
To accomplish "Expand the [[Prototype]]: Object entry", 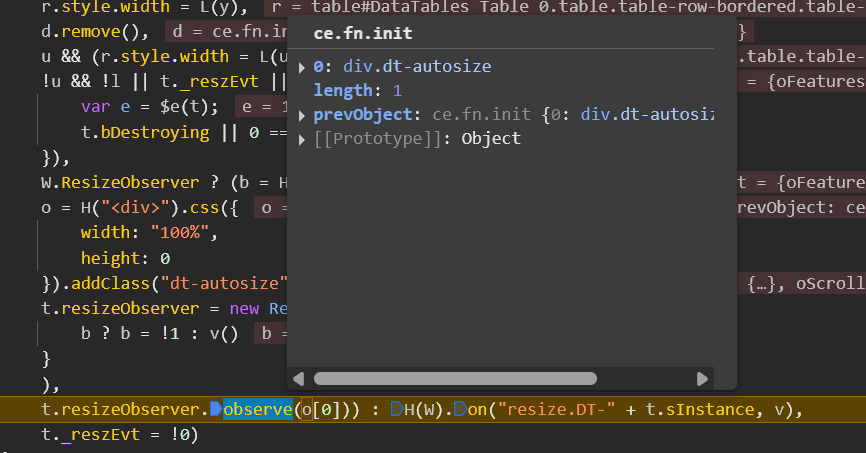I will pyautogui.click(x=302, y=139).
